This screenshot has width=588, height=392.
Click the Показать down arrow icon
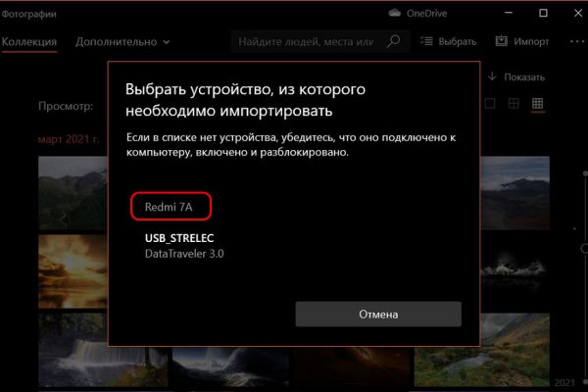(492, 76)
